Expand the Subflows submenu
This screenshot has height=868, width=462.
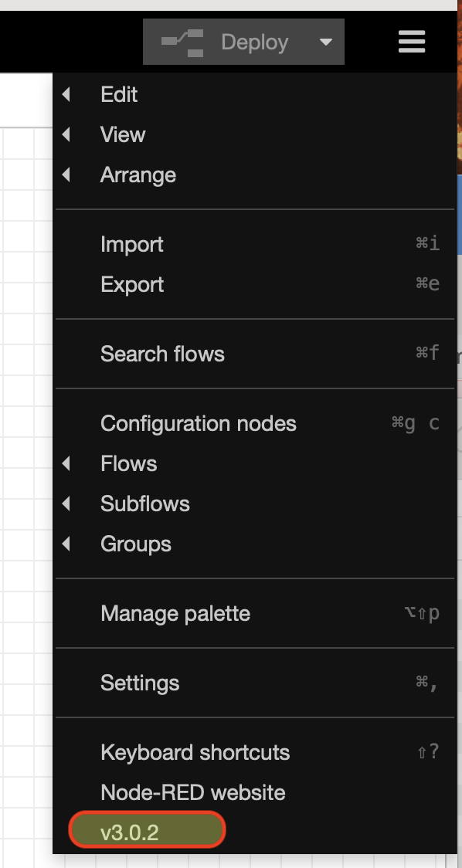(x=254, y=504)
